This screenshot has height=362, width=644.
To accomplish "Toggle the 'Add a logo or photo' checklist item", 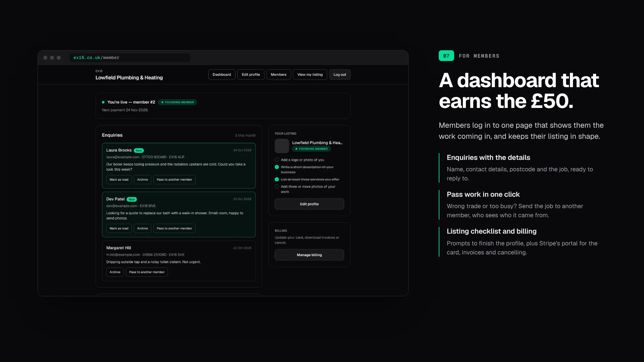I will 277,160.
